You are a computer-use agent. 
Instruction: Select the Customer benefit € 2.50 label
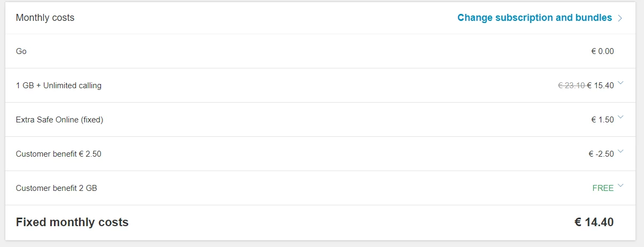point(59,154)
